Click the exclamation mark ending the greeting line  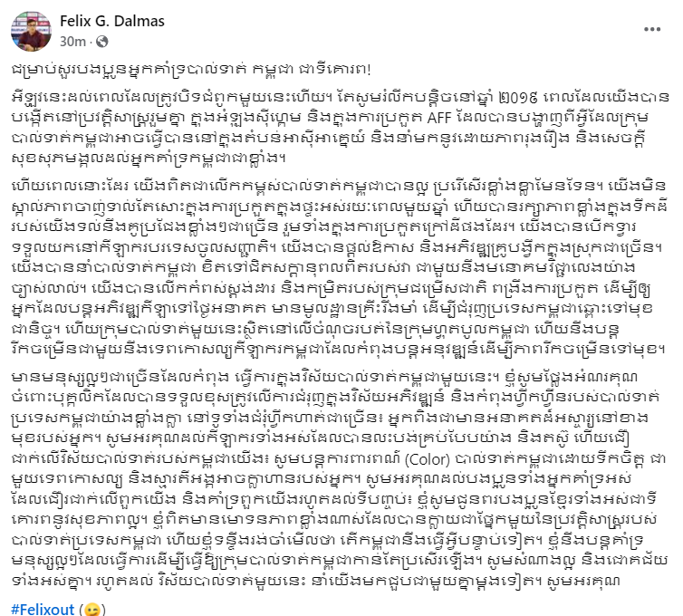369,70
